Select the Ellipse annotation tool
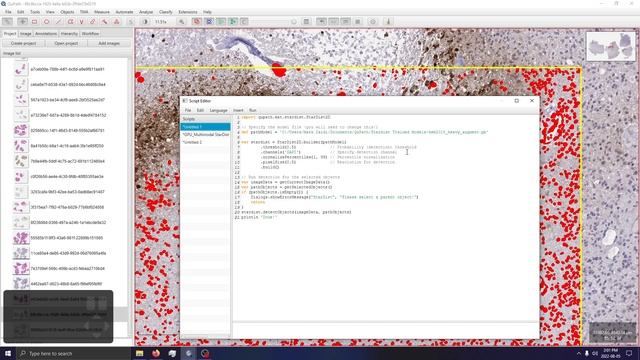 click(x=46, y=22)
